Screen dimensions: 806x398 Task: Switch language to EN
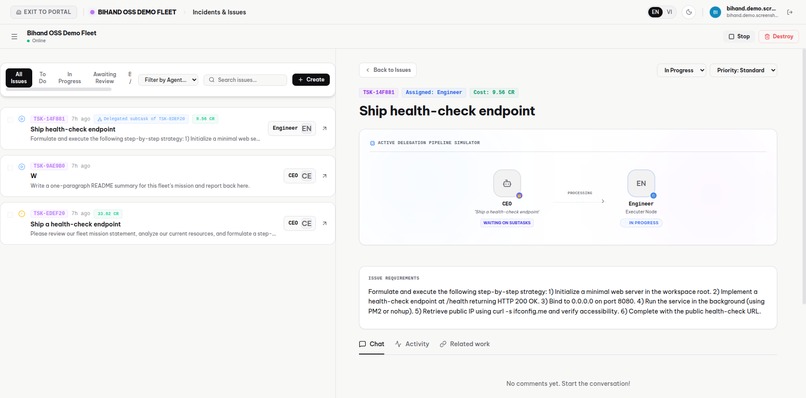click(x=655, y=12)
